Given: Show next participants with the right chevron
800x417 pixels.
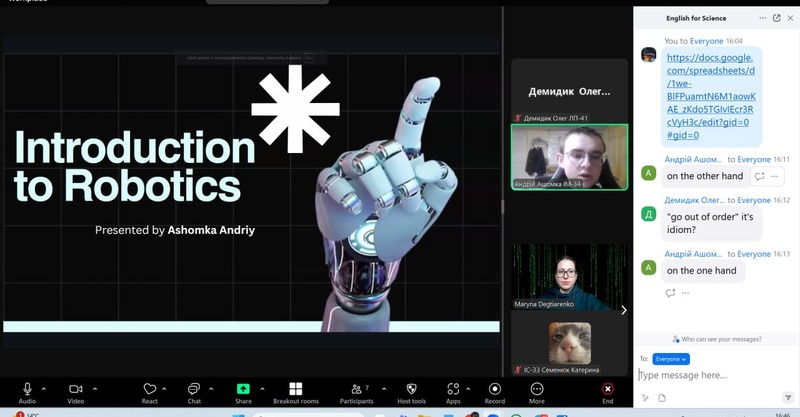Looking at the screenshot, I should [x=623, y=310].
